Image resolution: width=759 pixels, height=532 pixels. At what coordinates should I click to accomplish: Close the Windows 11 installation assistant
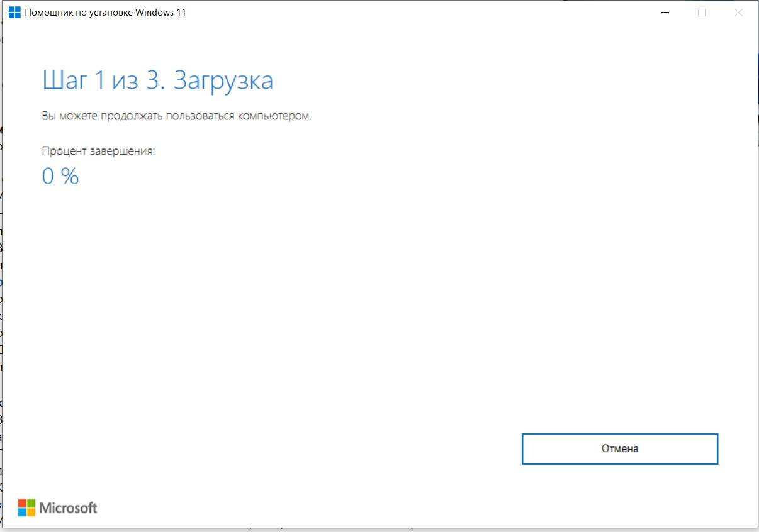[739, 13]
